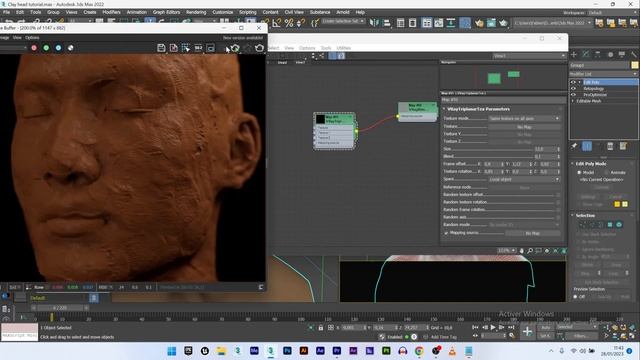Expand the Editable Mesh stack entry
Viewport: 640px width, 360px height.
(x=573, y=101)
